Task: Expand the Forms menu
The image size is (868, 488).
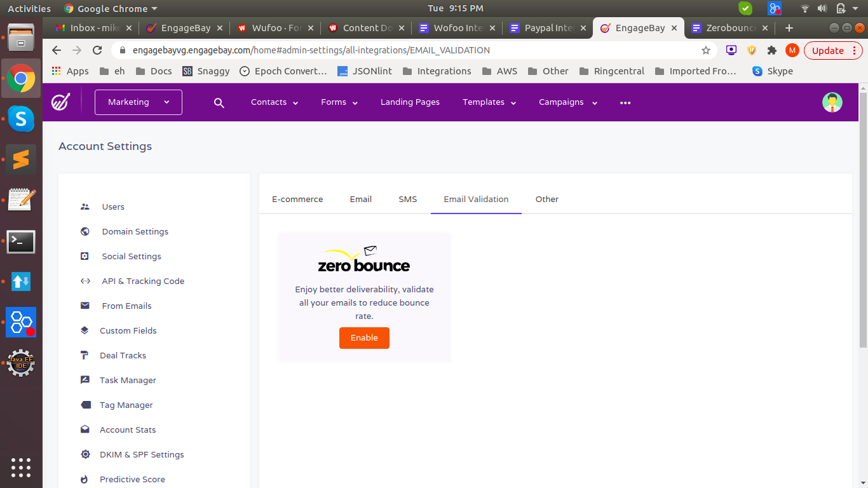Action: tap(339, 102)
